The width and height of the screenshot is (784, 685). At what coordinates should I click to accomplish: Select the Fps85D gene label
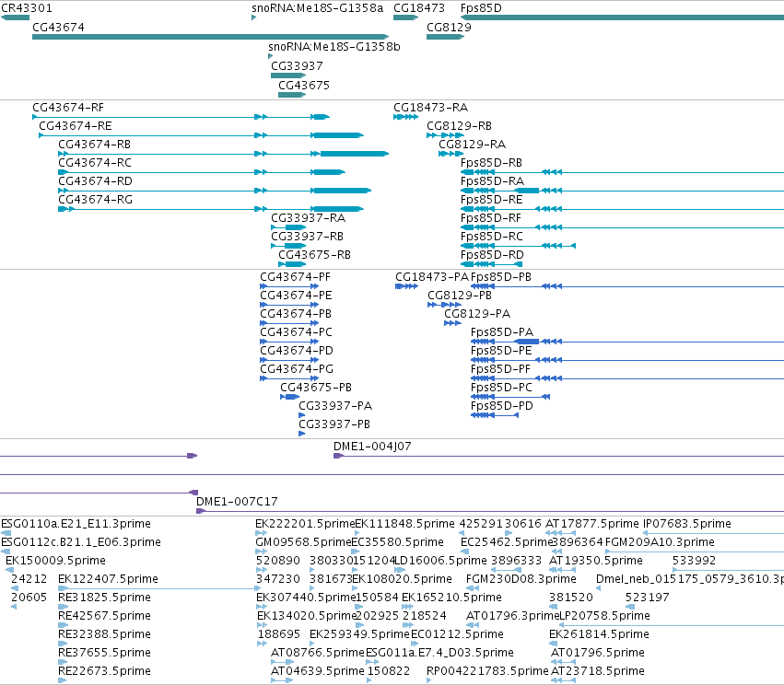click(x=481, y=8)
